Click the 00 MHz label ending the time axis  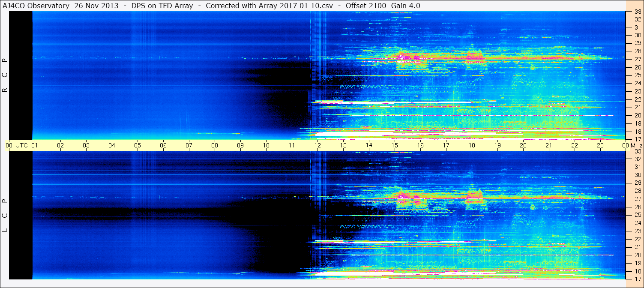tap(632, 145)
